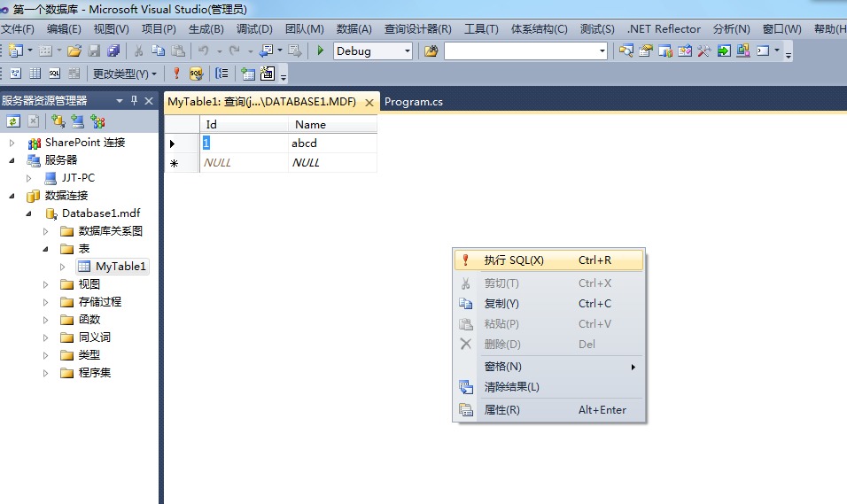Image resolution: width=847 pixels, height=504 pixels.
Task: Open the Solution Explorer toolbar icon
Action: coord(626,50)
